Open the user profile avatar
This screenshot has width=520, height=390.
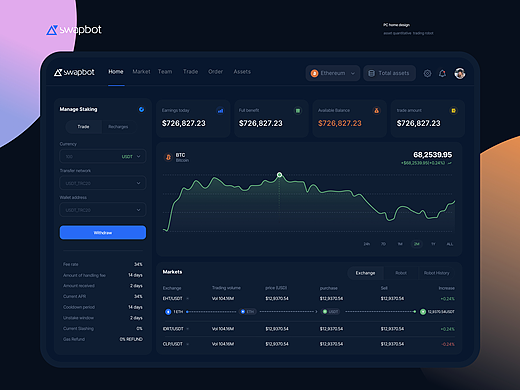tap(460, 73)
